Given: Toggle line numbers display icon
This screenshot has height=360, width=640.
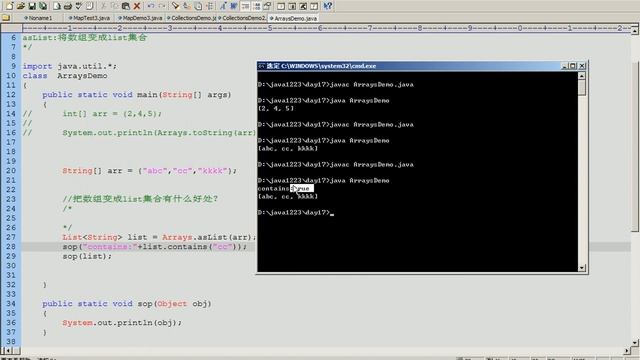Looking at the screenshot, I should coord(256,6).
